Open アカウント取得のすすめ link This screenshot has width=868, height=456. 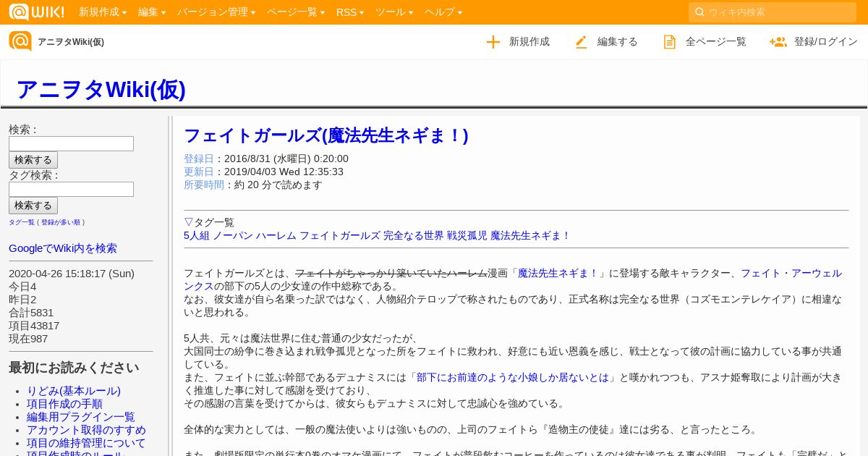[x=86, y=430]
